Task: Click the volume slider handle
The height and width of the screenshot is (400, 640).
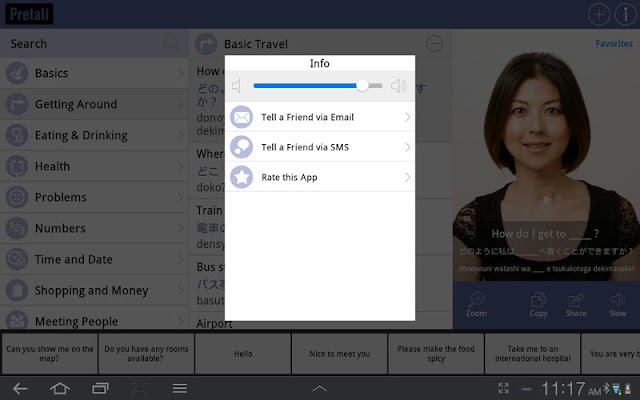Action: [362, 85]
